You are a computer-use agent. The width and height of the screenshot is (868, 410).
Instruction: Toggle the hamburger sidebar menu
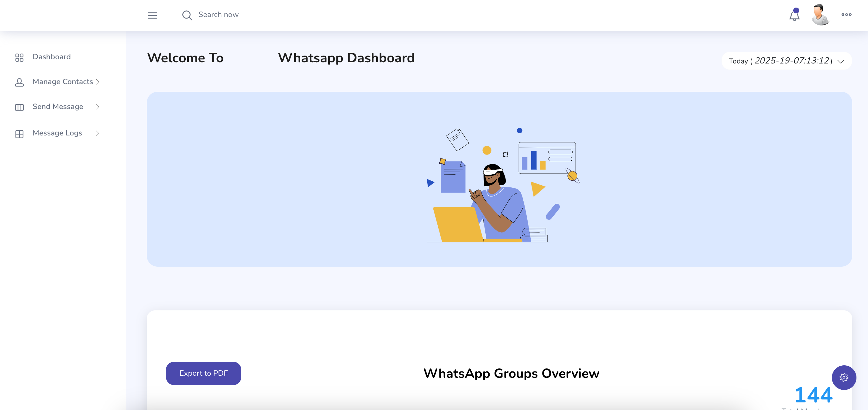[152, 15]
